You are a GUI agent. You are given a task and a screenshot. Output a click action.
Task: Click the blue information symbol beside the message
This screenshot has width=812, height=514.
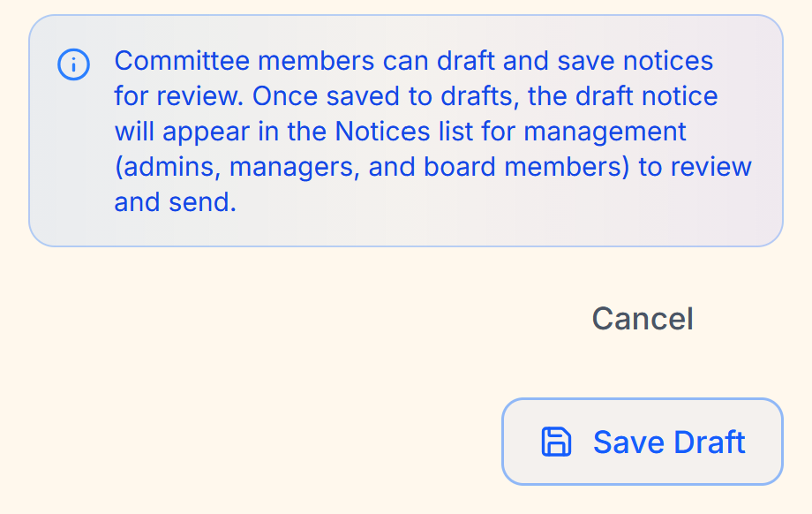pos(73,64)
